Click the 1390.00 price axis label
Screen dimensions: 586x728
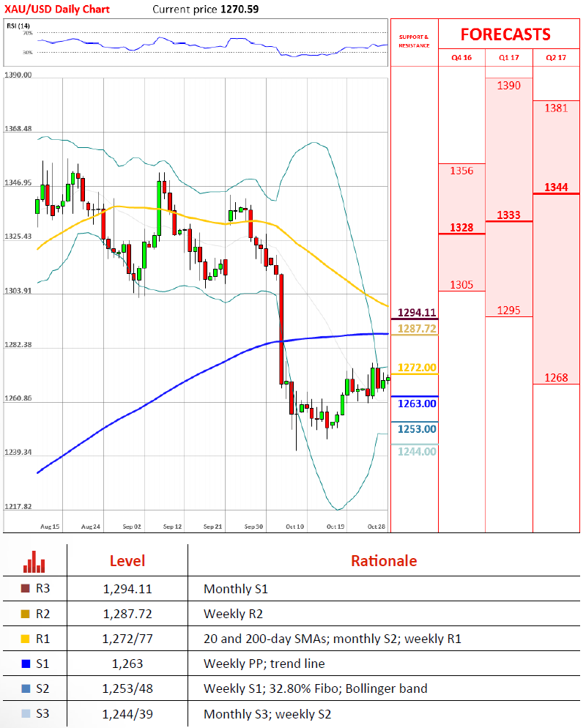18,75
